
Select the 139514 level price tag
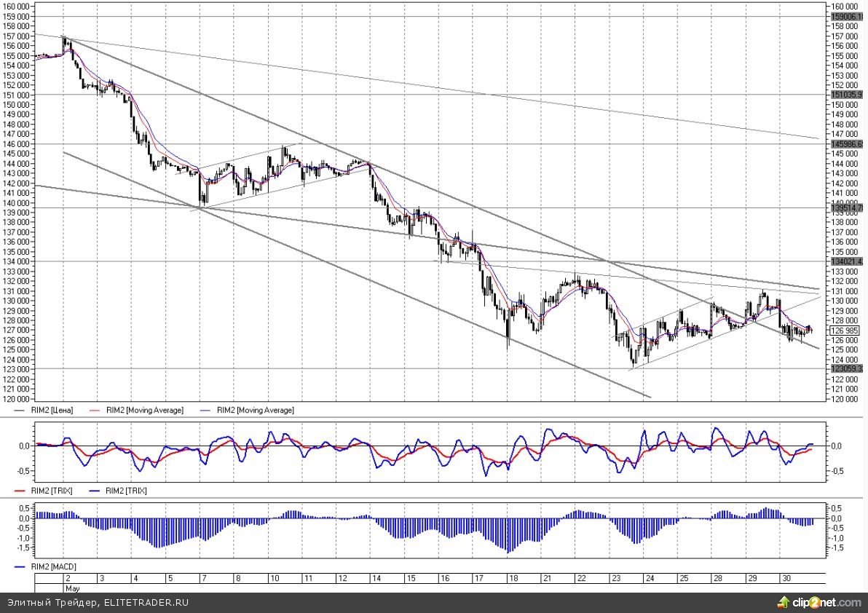tap(846, 207)
